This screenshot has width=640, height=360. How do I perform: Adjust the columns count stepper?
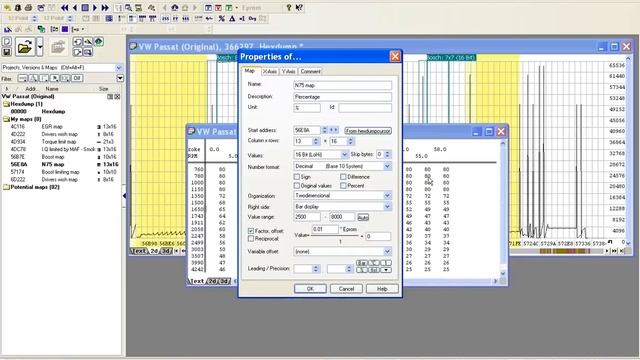316,141
